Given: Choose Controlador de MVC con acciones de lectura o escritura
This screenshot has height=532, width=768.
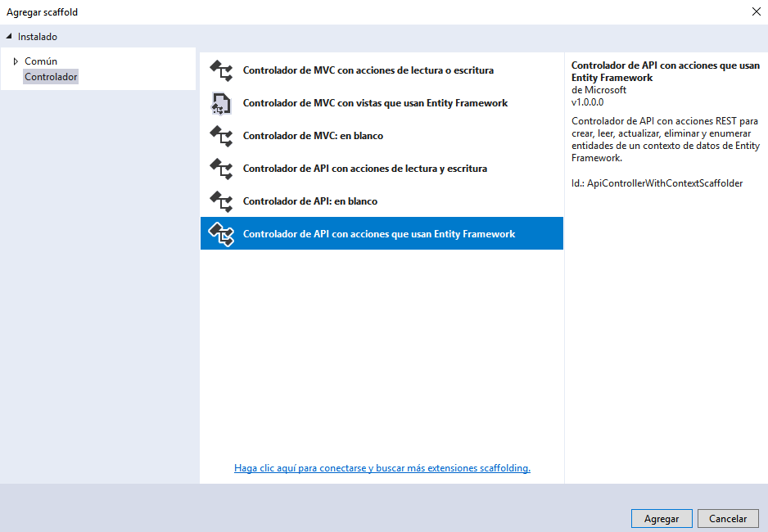Looking at the screenshot, I should [382, 70].
